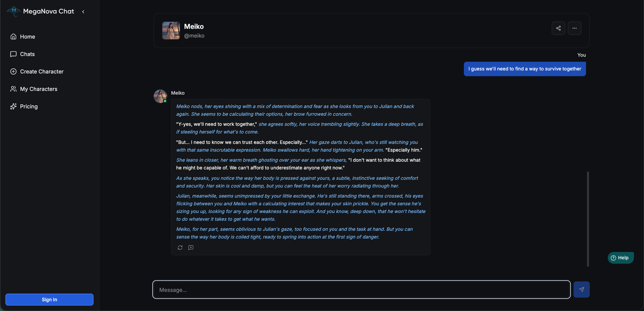Image resolution: width=644 pixels, height=311 pixels.
Task: Open the Help widget
Action: click(x=621, y=258)
